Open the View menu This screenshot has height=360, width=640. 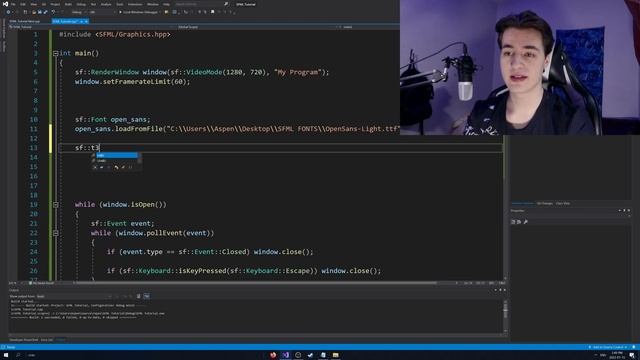click(34, 4)
